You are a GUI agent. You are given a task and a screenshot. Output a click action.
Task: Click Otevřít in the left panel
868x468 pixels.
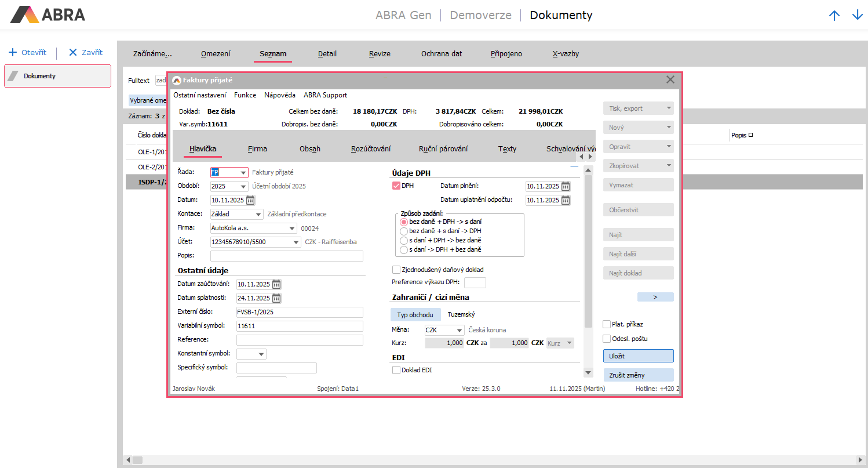tap(27, 52)
